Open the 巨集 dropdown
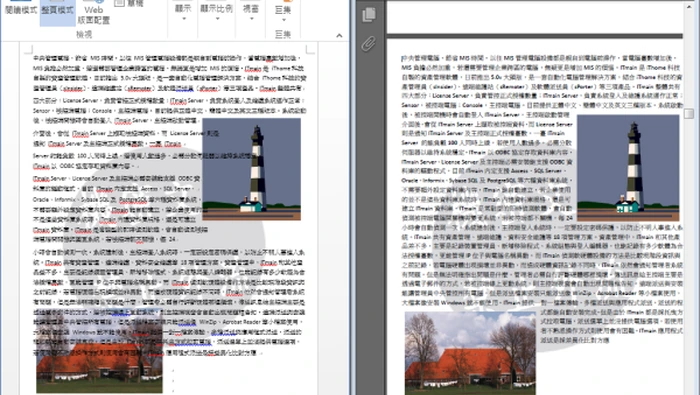The image size is (700, 395). click(283, 12)
